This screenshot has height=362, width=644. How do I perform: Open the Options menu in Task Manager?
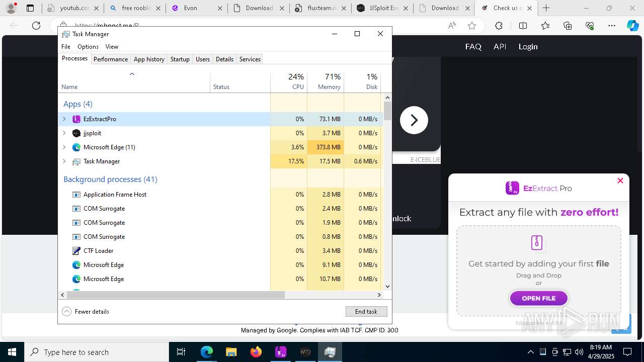pos(88,47)
